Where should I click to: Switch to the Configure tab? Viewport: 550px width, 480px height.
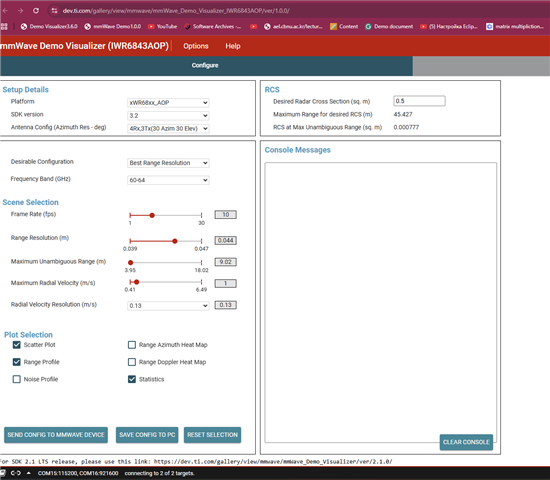pos(206,66)
